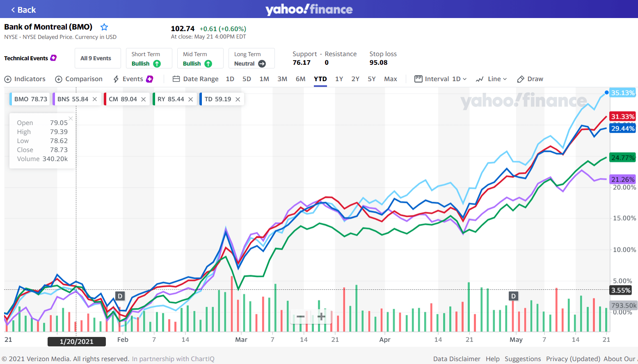The height and width of the screenshot is (364, 638).
Task: Click the 1/20/2021 date marker
Action: pos(77,341)
